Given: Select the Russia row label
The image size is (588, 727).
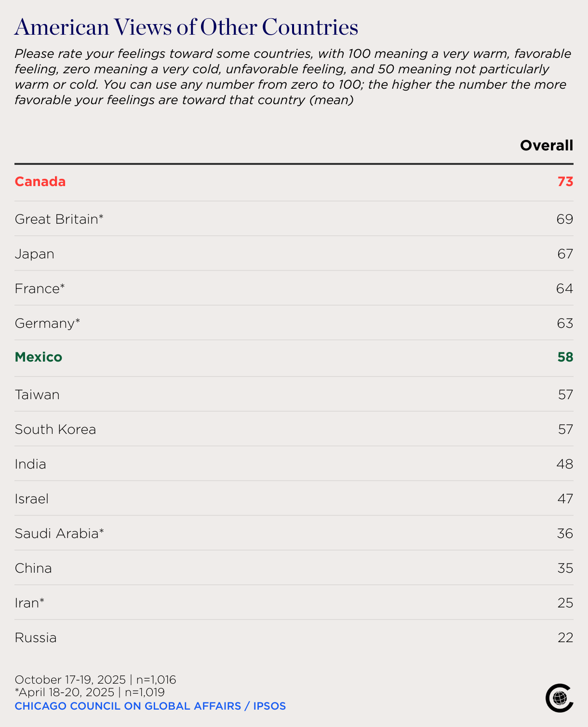Looking at the screenshot, I should tap(36, 638).
